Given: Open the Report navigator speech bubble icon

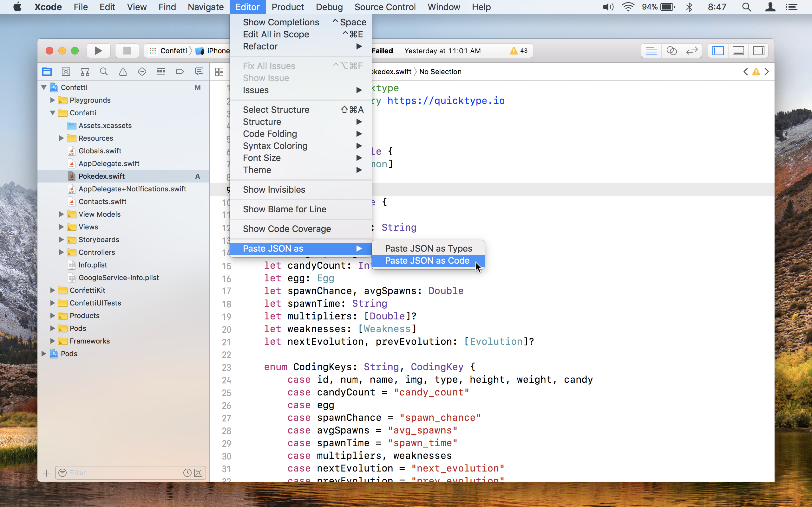Looking at the screenshot, I should [x=199, y=71].
